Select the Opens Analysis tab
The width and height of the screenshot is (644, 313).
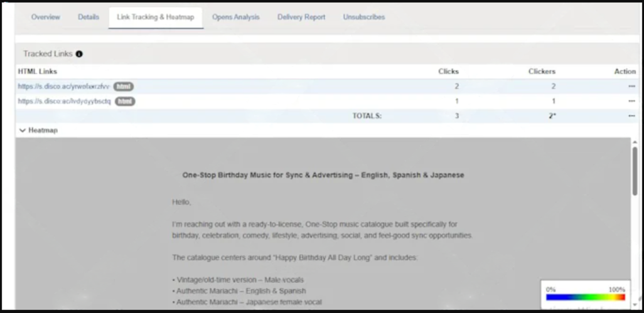(236, 17)
